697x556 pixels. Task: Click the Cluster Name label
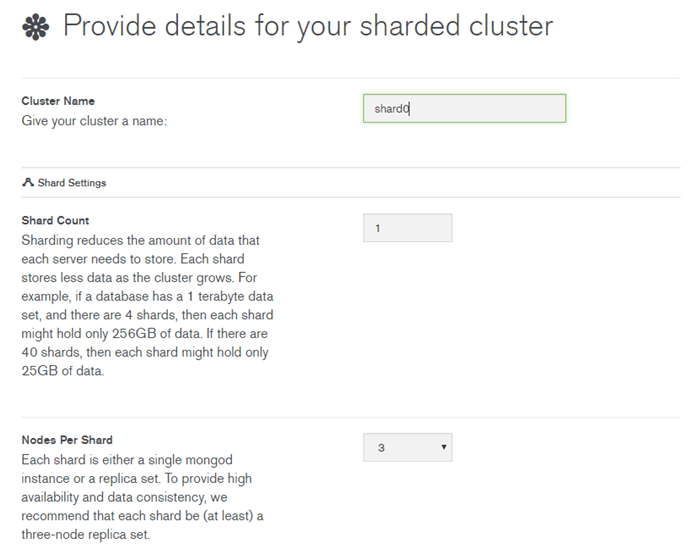[x=58, y=101]
